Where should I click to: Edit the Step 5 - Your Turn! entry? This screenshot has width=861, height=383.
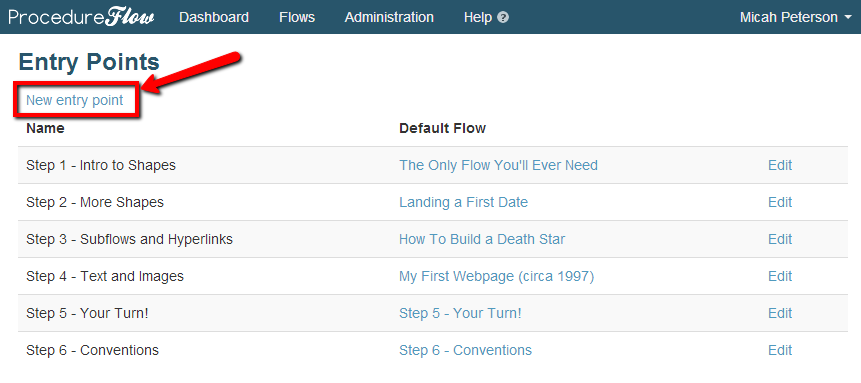pos(780,313)
